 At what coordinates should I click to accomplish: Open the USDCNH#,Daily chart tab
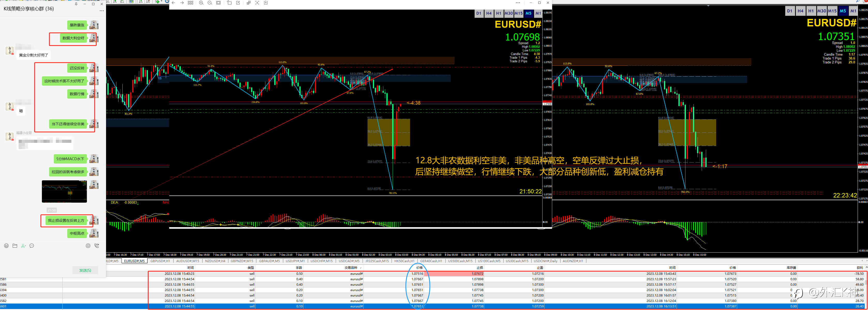(545, 261)
